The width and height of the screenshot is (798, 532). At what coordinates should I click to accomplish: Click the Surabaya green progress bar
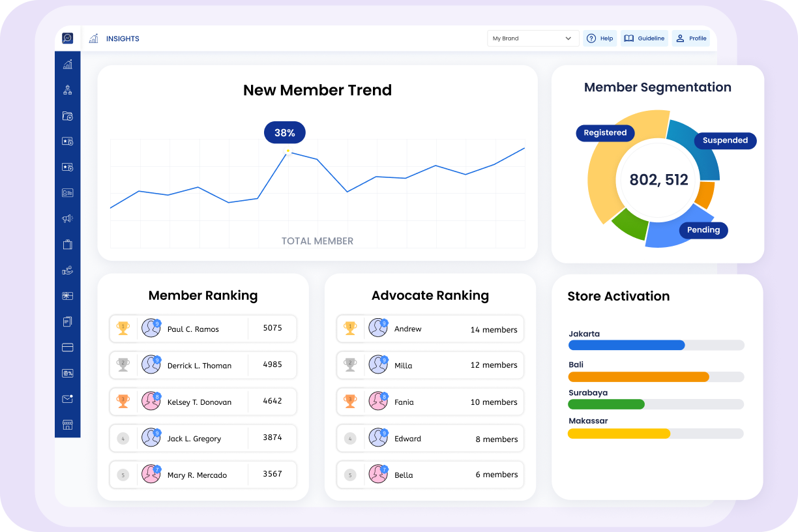pyautogui.click(x=606, y=404)
